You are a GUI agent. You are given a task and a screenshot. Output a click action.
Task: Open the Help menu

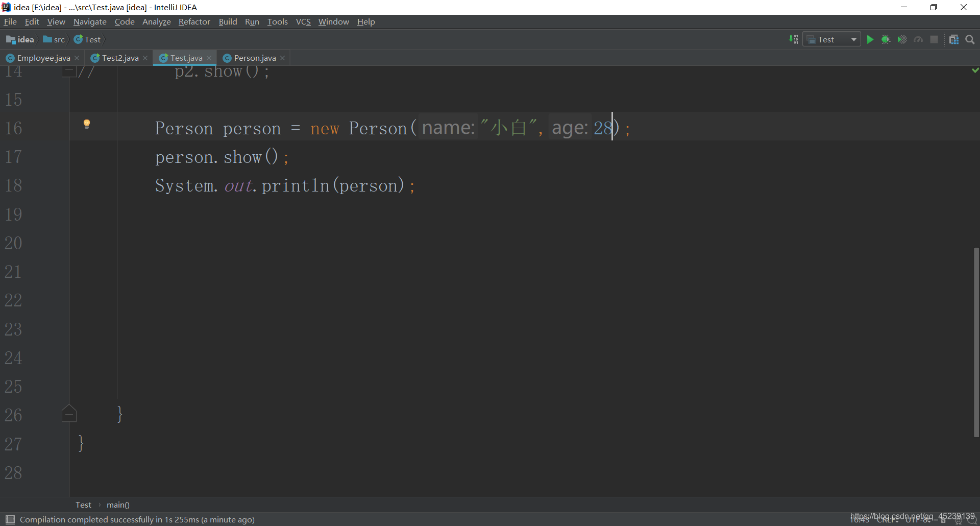[366, 21]
